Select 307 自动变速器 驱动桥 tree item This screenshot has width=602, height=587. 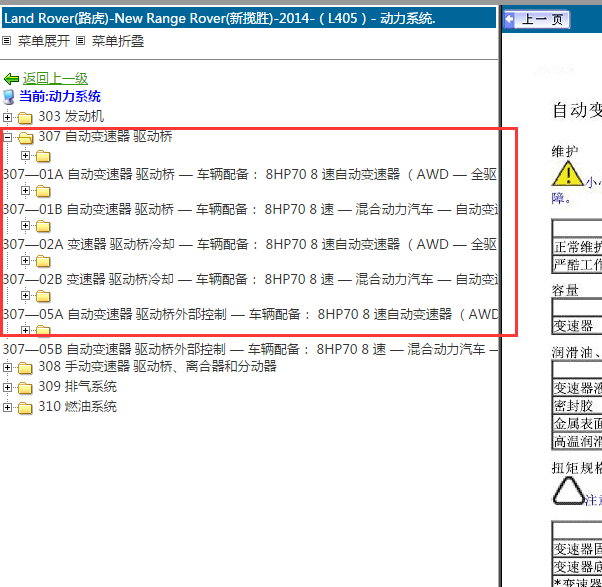coord(105,136)
